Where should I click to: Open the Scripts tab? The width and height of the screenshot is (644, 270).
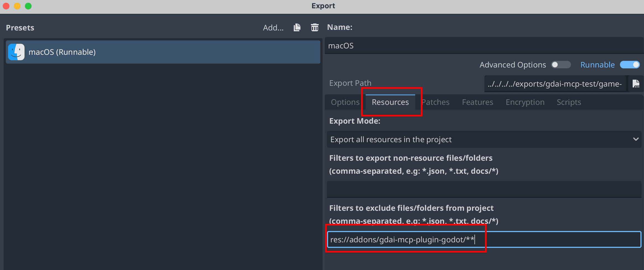point(569,102)
